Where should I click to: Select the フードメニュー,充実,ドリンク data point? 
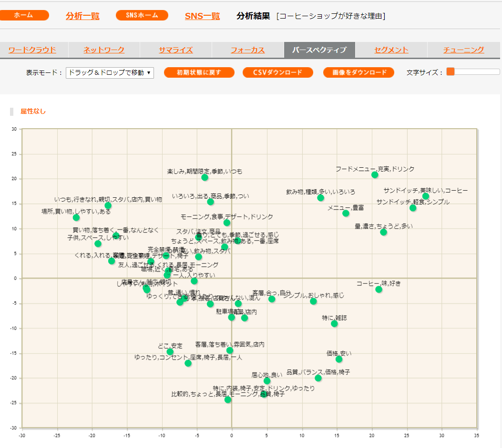(375, 175)
